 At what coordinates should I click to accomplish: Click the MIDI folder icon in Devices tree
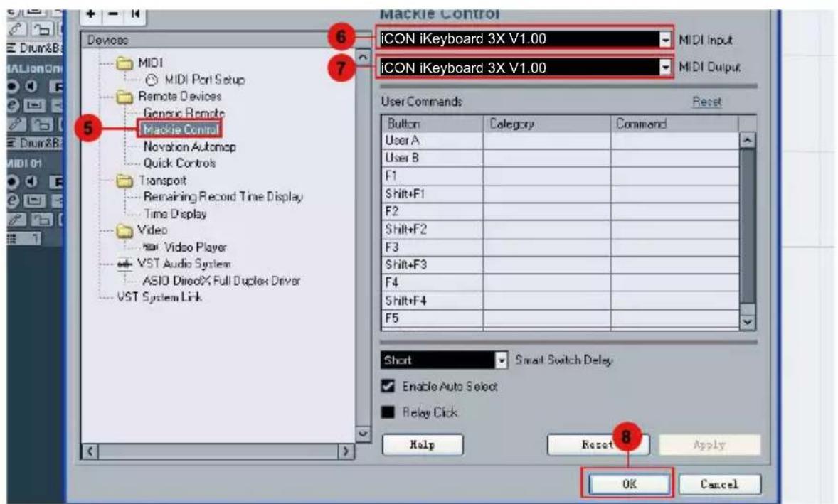point(124,63)
